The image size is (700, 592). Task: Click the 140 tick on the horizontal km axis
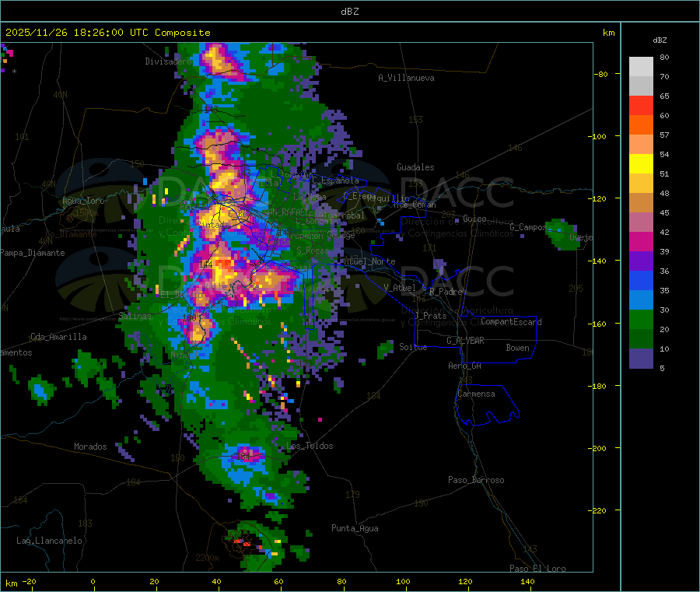coord(527,581)
